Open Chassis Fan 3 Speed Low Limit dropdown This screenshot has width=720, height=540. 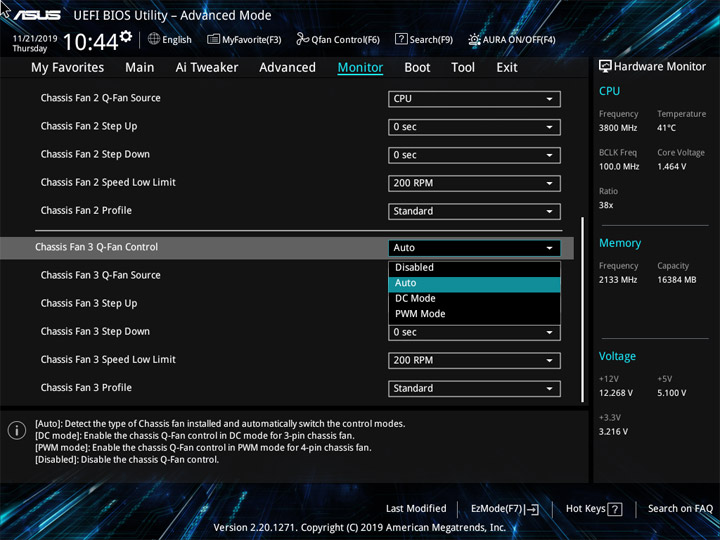[x=474, y=360]
